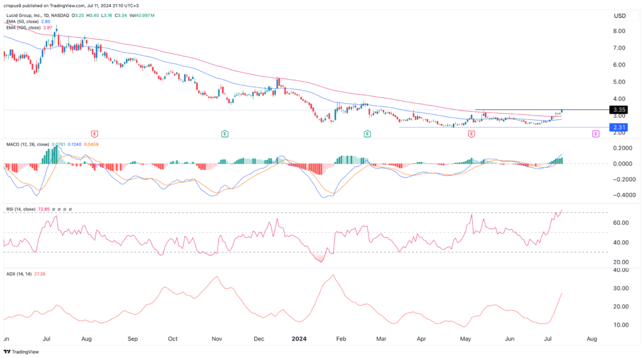
Task: Click the crispus9 published header text
Action: tap(71, 6)
